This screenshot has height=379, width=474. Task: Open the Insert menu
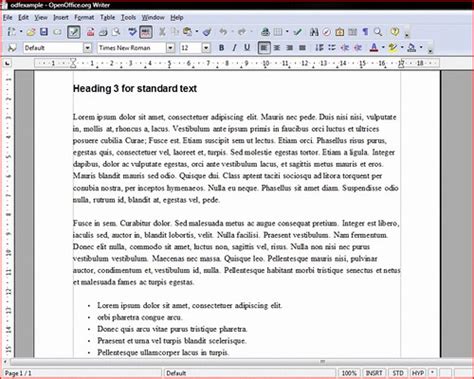(61, 18)
